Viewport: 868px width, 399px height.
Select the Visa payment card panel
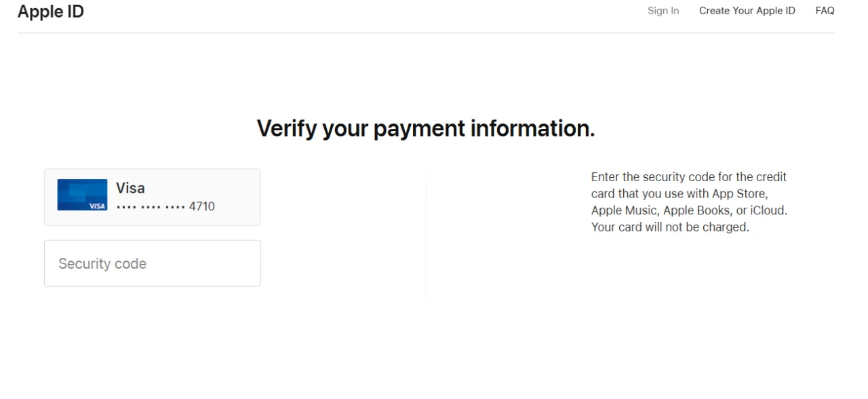(153, 197)
